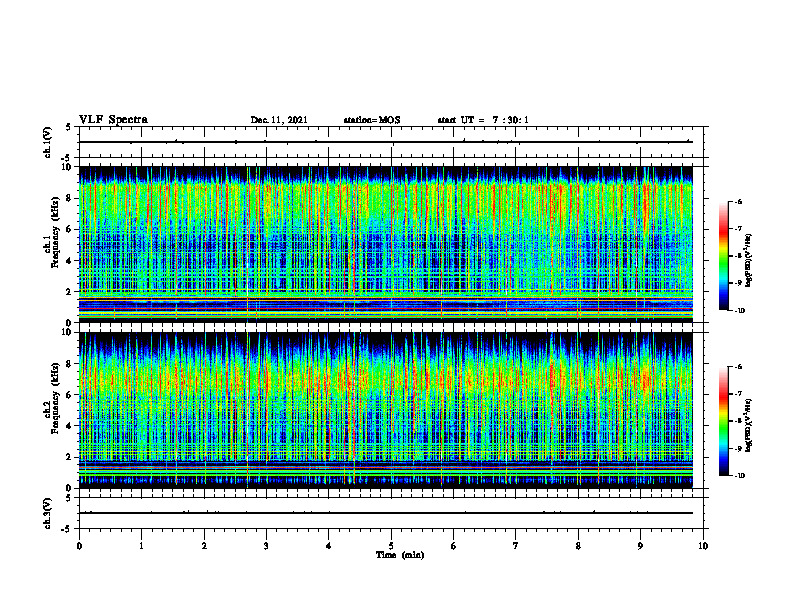The image size is (792, 612).
Task: Click the ch.3 voltage waveform trace panel
Action: [391, 513]
